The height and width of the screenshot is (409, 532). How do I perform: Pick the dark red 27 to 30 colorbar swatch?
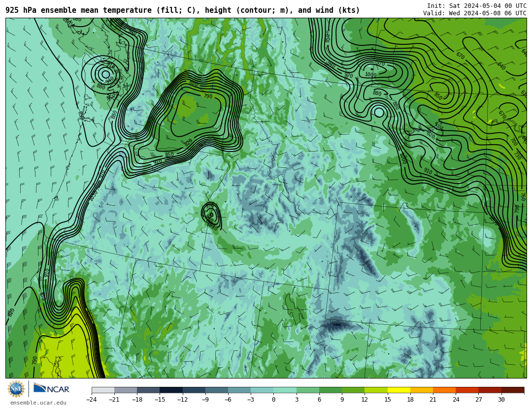click(490, 390)
